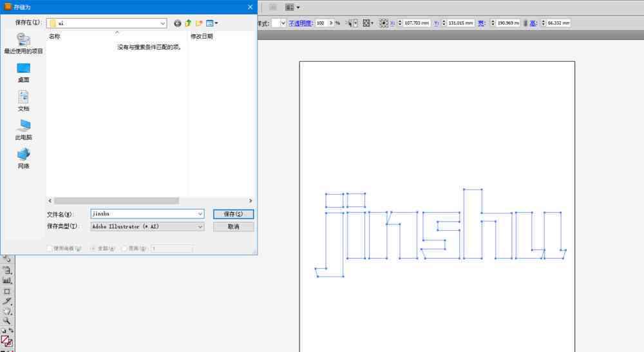
Task: Toggle constrain width and height proportions link
Action: 526,23
